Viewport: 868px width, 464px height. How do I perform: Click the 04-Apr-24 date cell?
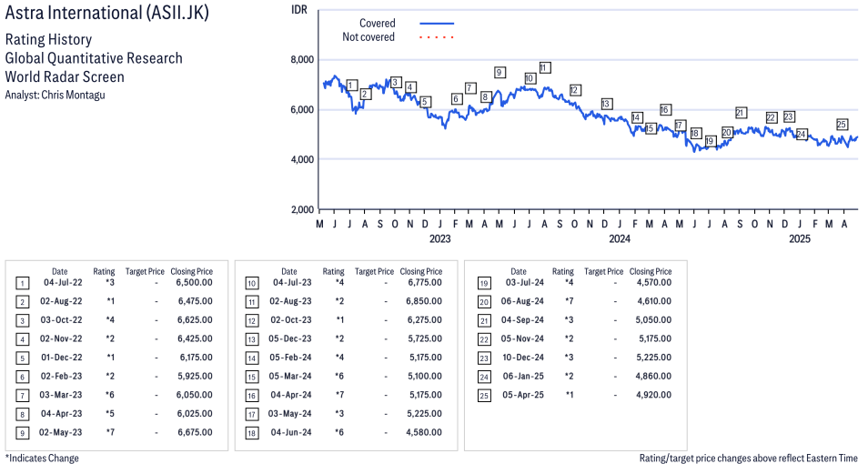[x=291, y=395]
